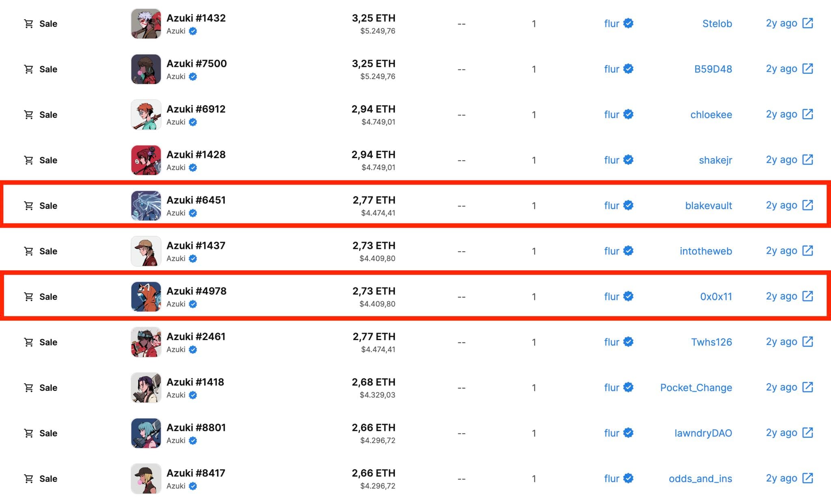Click cart icon next to Azuki #1418 sale

coord(28,388)
